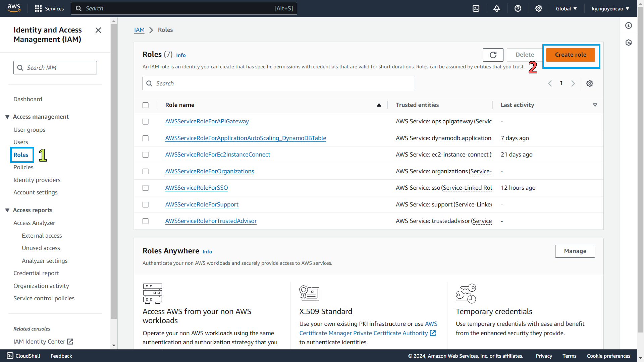Open Dashboard in sidebar
The width and height of the screenshot is (644, 362).
tap(28, 99)
